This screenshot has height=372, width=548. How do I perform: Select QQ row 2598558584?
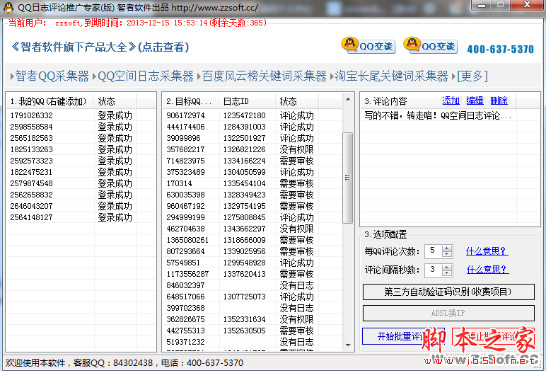[x=81, y=127]
